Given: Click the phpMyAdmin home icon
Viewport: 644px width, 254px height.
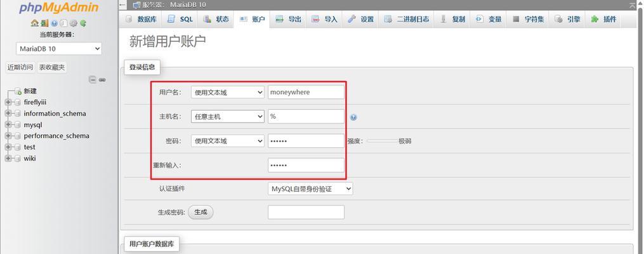Looking at the screenshot, I should 34,23.
